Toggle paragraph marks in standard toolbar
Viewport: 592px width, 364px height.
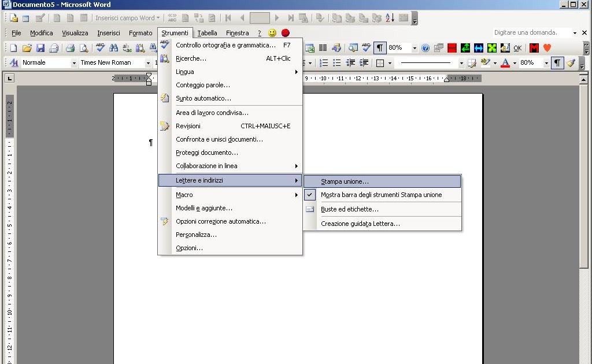click(x=379, y=48)
